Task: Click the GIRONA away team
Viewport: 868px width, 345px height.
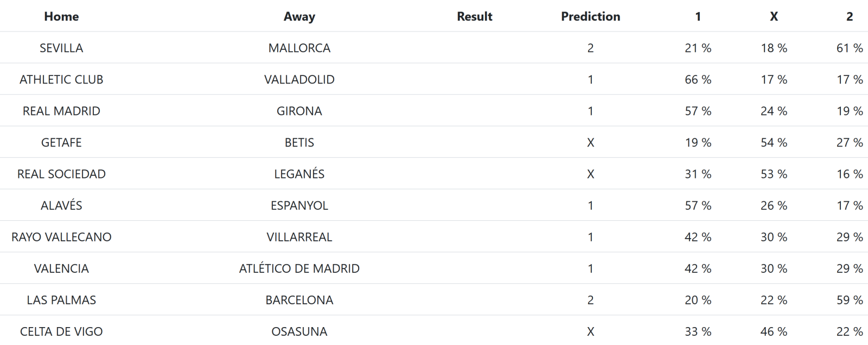Action: [x=299, y=111]
